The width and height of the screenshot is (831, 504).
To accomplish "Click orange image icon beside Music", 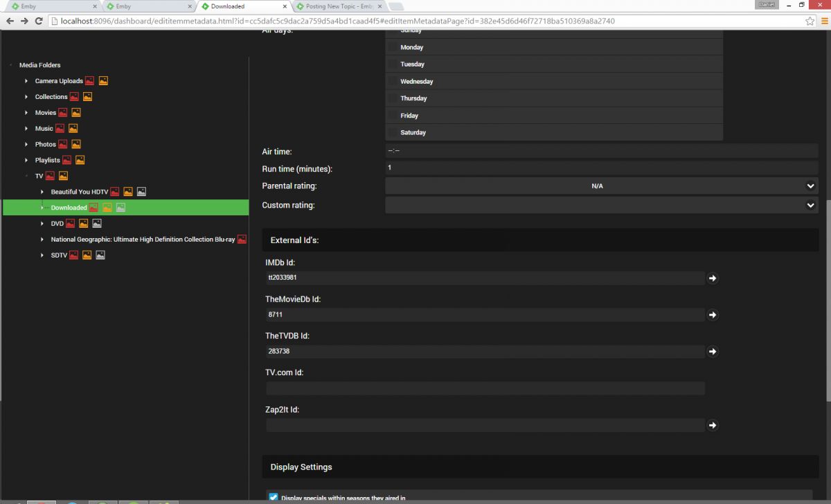I will coord(73,129).
